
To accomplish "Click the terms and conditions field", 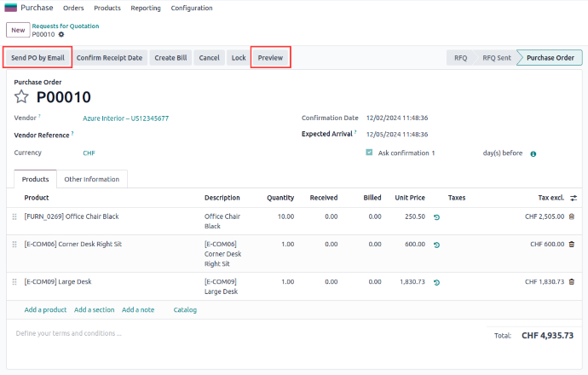I will [x=69, y=333].
